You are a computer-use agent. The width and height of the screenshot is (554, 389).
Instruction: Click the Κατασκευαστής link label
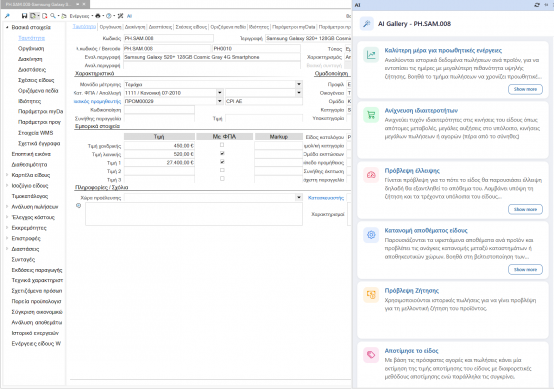(326, 198)
